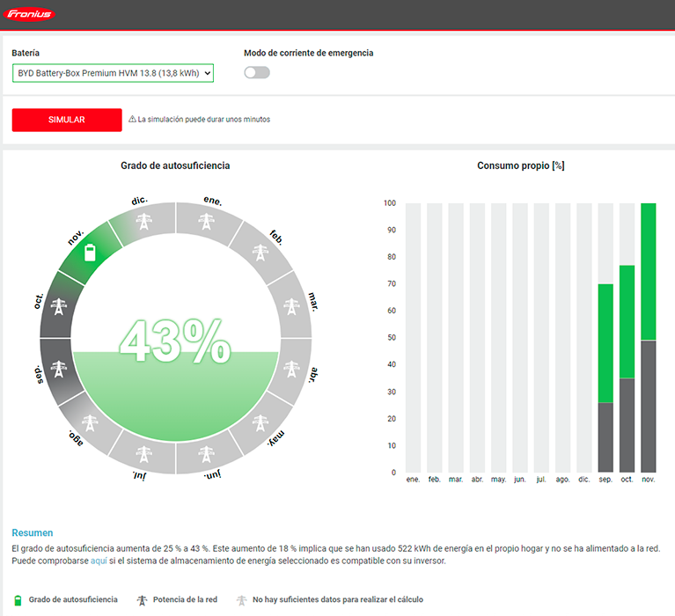Viewport: 675px width, 616px height.
Task: Click the dark grid tower legend icon
Action: [142, 600]
